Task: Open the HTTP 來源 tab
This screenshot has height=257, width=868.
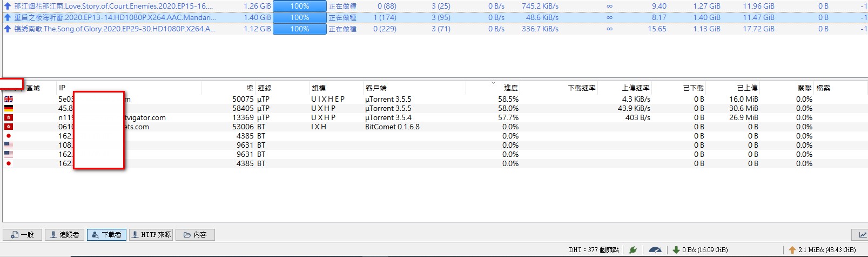Action: [151, 234]
